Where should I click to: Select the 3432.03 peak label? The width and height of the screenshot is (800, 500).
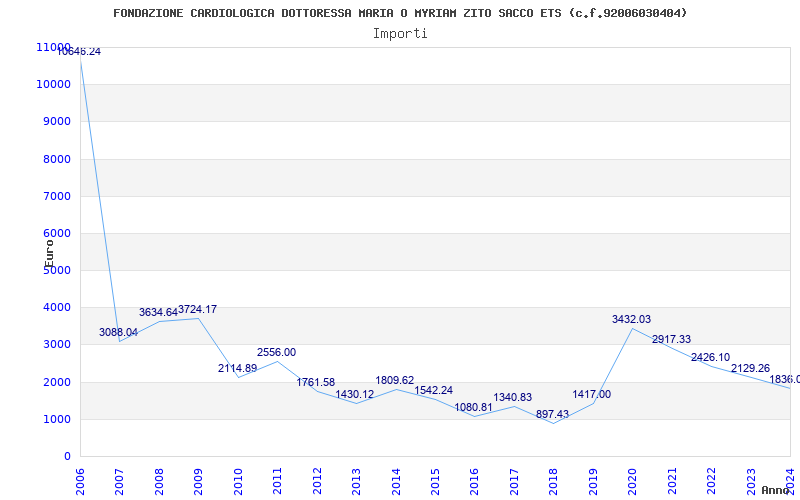click(632, 319)
